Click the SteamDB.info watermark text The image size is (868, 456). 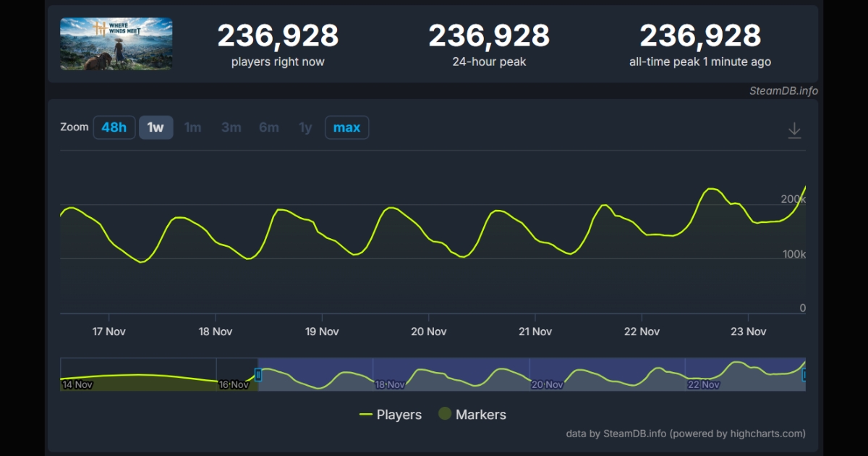(783, 91)
